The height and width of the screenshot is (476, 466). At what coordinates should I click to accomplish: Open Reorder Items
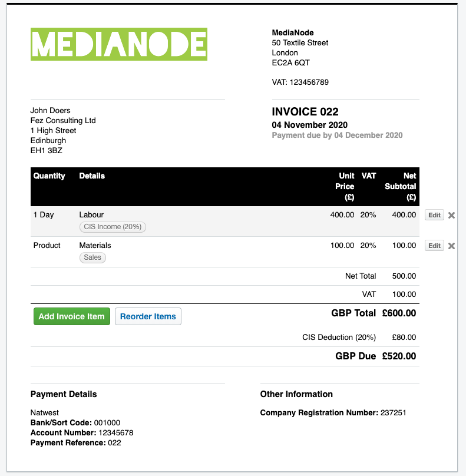tap(148, 316)
